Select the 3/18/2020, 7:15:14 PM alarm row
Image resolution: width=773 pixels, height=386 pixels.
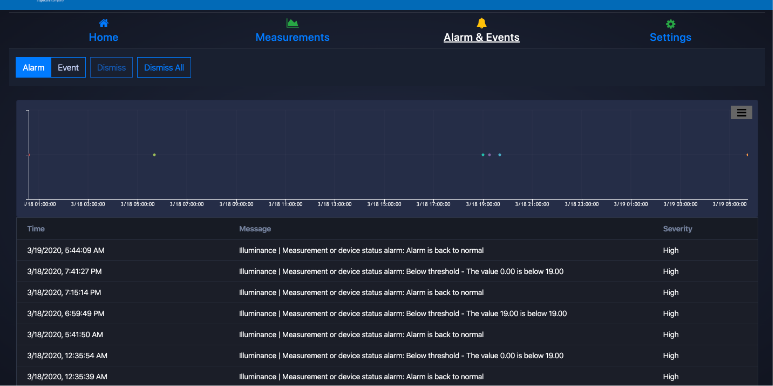pos(387,292)
